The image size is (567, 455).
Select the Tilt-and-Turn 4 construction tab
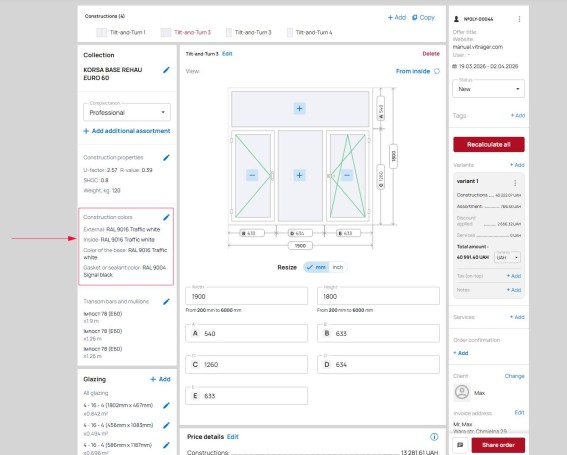310,33
